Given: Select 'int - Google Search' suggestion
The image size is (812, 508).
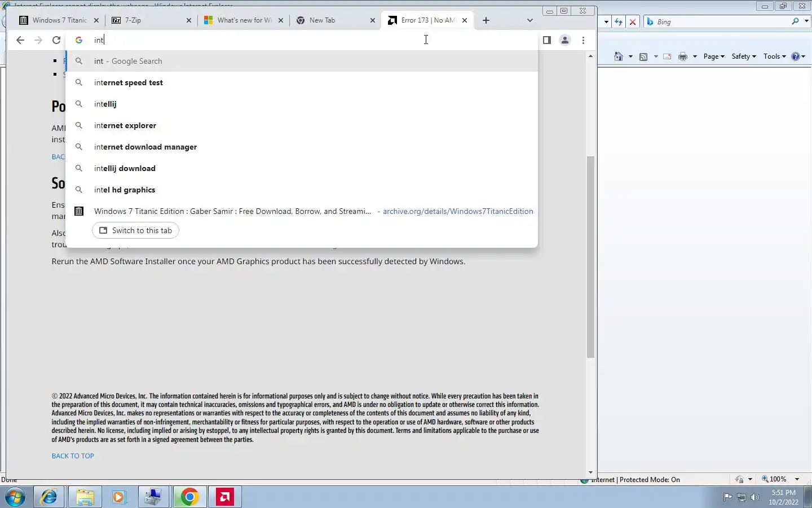Looking at the screenshot, I should tap(302, 61).
